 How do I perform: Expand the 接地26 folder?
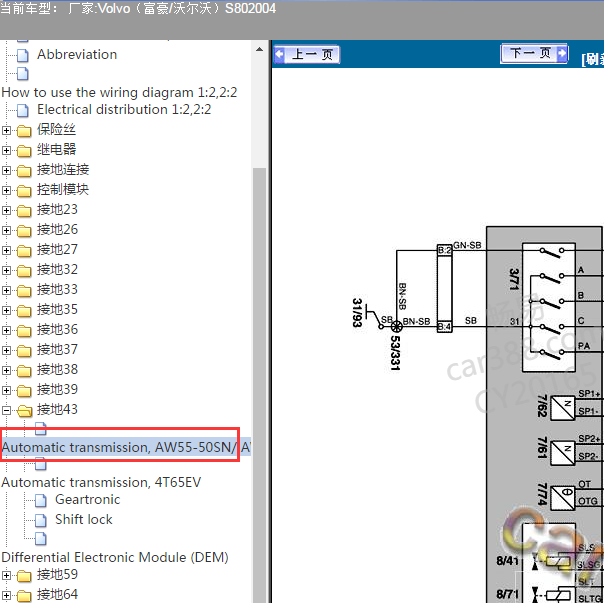(x=6, y=230)
